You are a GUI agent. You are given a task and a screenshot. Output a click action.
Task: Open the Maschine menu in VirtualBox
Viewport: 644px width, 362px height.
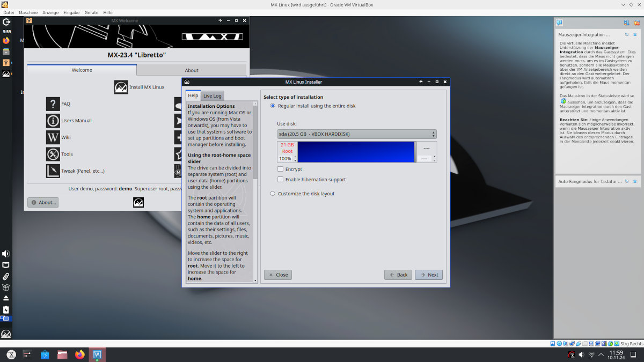(x=28, y=12)
